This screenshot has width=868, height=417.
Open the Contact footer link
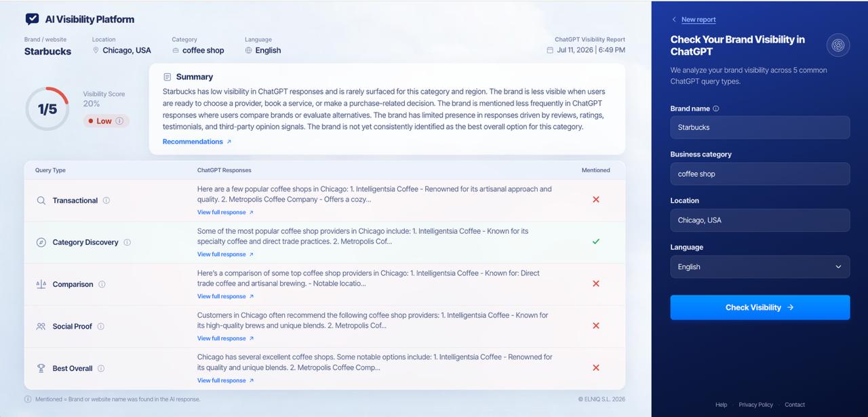795,405
